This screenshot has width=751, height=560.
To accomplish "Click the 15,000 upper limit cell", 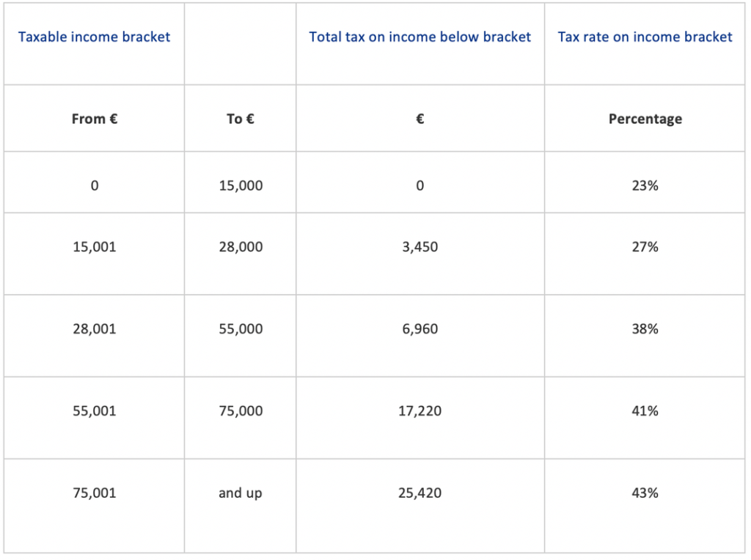I will pos(240,186).
